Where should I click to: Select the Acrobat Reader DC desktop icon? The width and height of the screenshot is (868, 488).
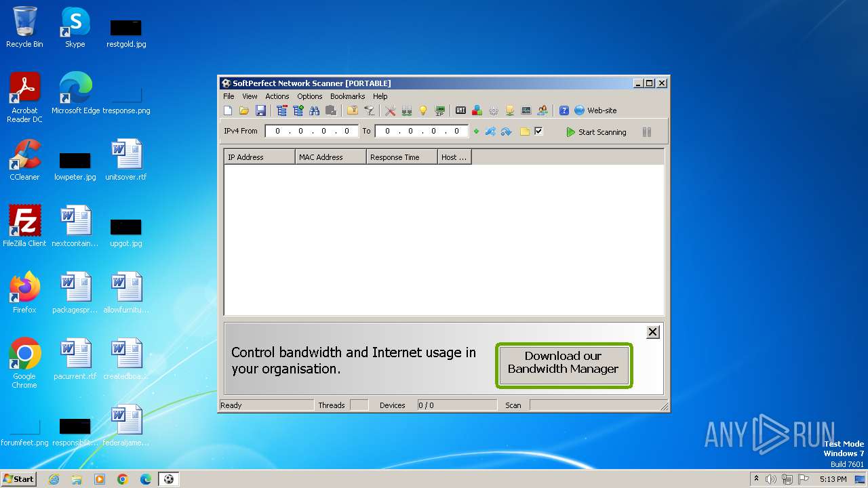pyautogui.click(x=24, y=98)
